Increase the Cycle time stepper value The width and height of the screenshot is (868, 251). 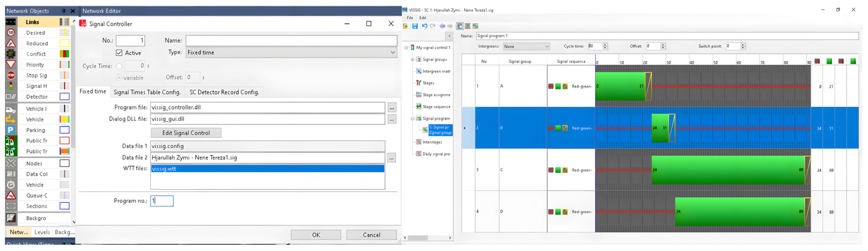[605, 45]
